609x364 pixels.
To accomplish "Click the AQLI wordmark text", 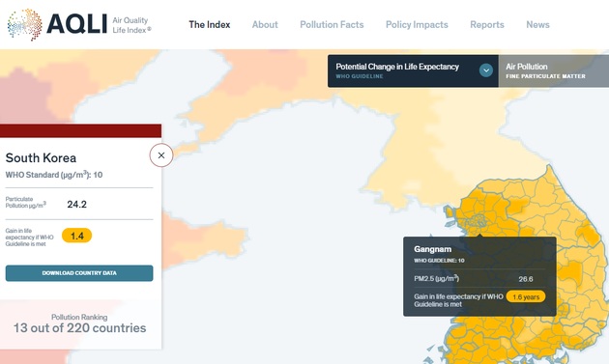I will pyautogui.click(x=77, y=24).
